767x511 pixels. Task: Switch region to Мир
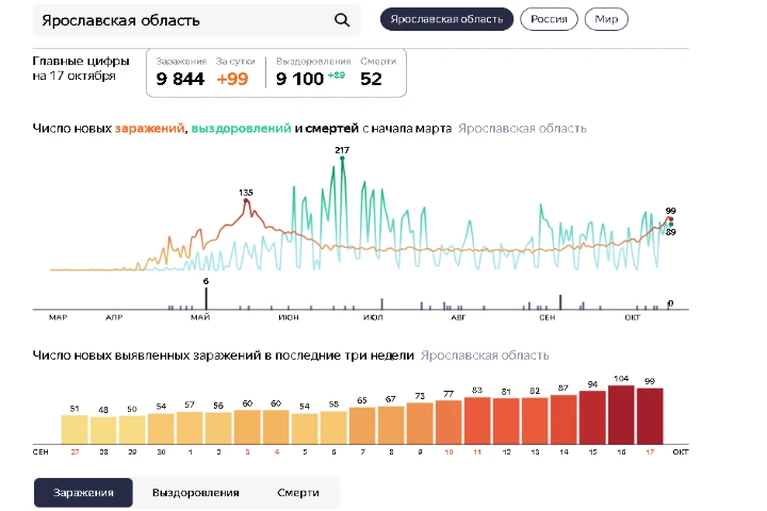606,19
